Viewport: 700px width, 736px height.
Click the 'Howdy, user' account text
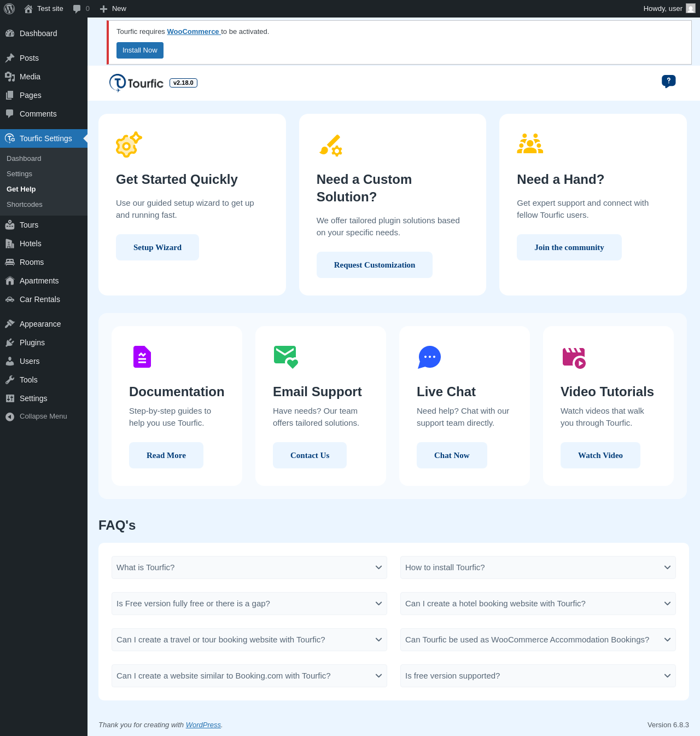[663, 9]
